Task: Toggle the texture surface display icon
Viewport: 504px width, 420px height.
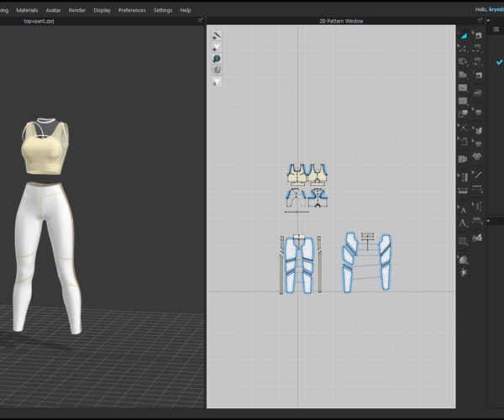Action: [x=217, y=71]
